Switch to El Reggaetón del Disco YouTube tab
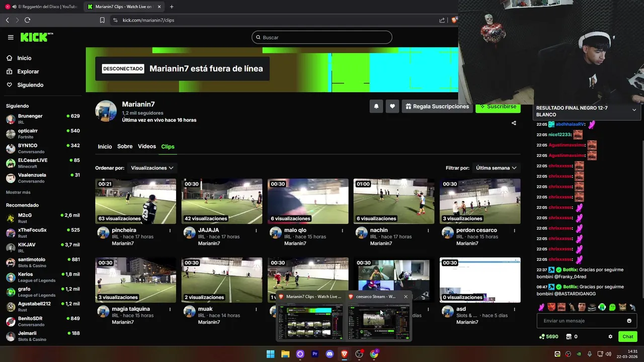Image resolution: width=644 pixels, height=362 pixels. pyautogui.click(x=42, y=7)
